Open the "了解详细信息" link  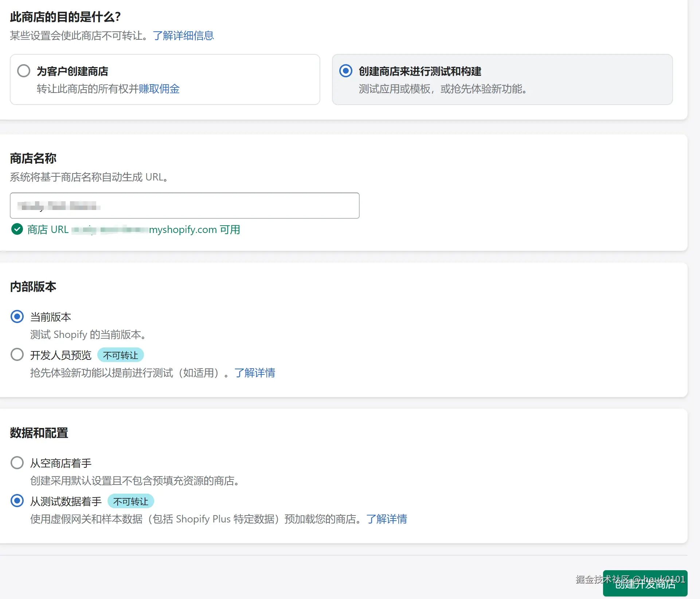(x=184, y=35)
